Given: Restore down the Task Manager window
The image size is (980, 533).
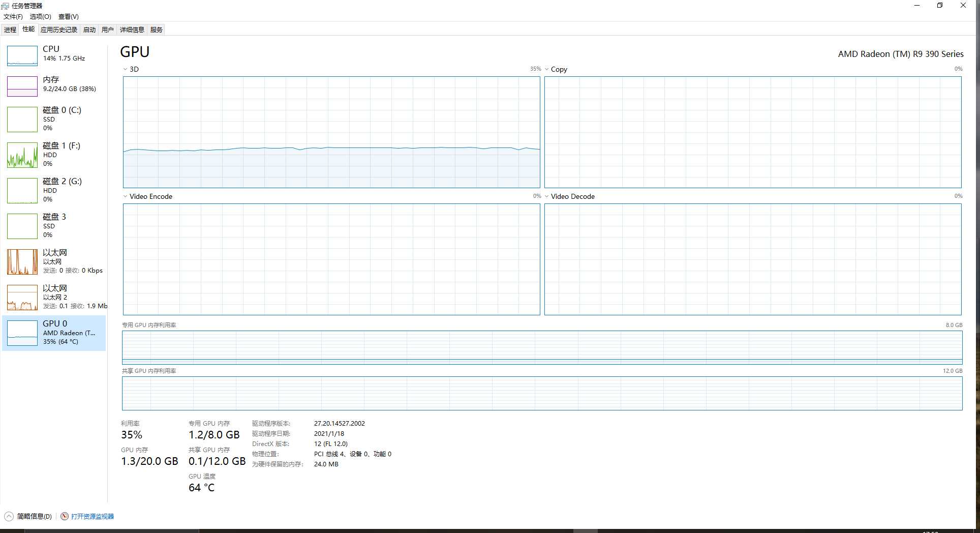Looking at the screenshot, I should tap(940, 6).
